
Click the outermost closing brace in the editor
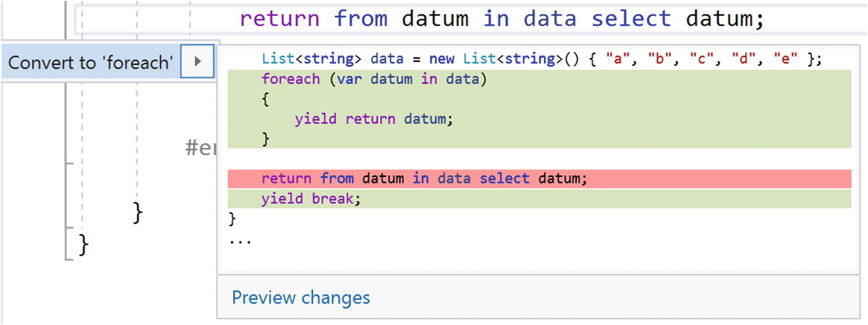(83, 245)
